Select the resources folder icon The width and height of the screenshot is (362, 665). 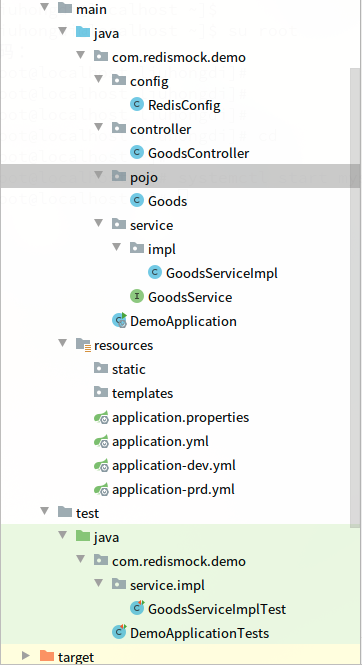pos(84,345)
